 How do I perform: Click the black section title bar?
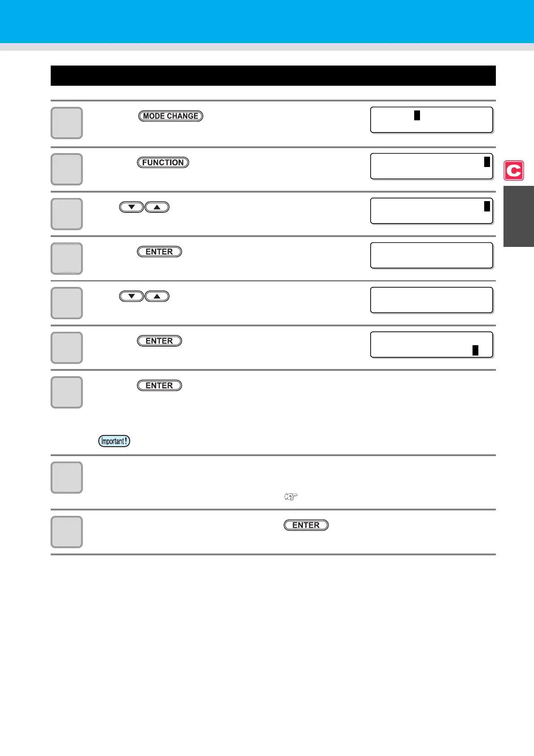[273, 75]
